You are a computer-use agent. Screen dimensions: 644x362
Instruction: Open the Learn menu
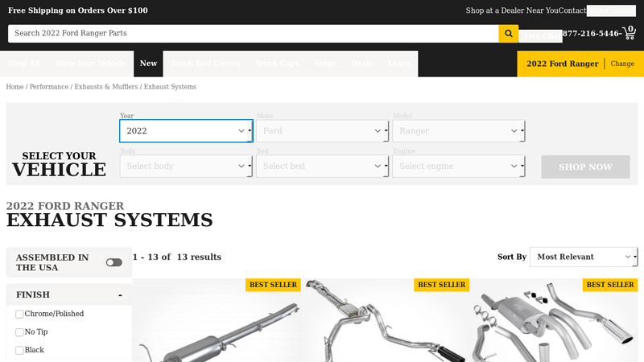pos(398,64)
